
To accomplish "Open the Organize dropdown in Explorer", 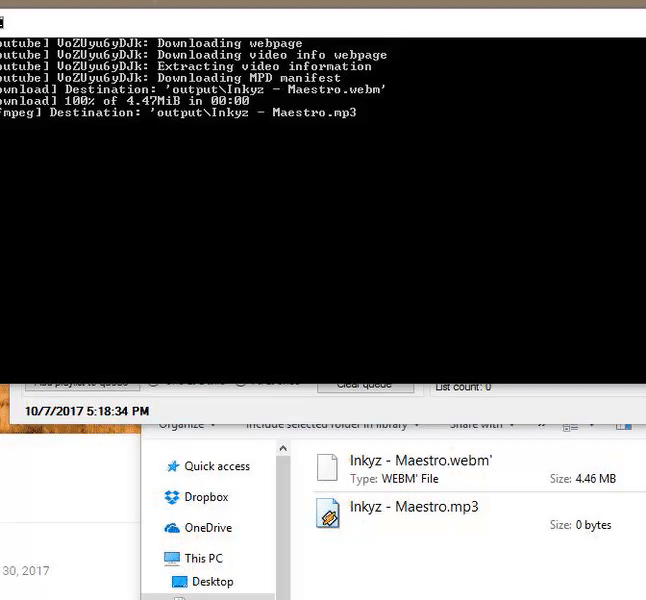I will [x=187, y=425].
